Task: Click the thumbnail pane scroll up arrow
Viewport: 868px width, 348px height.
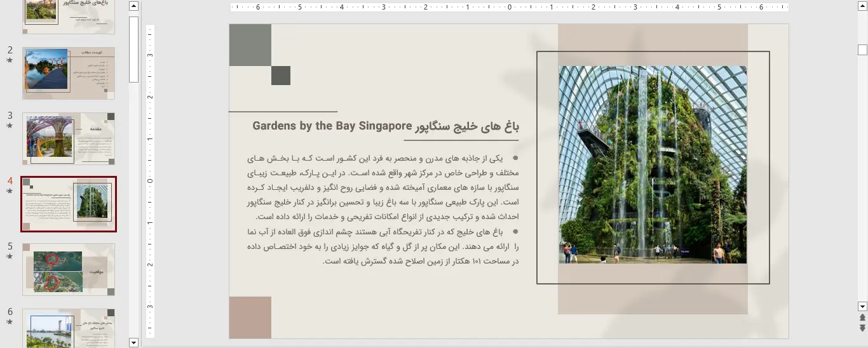Action: coord(133,6)
